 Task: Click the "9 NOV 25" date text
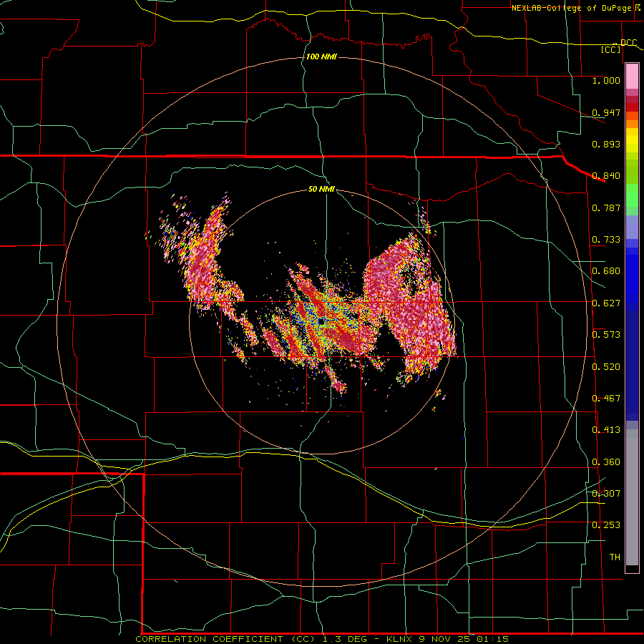click(445, 639)
